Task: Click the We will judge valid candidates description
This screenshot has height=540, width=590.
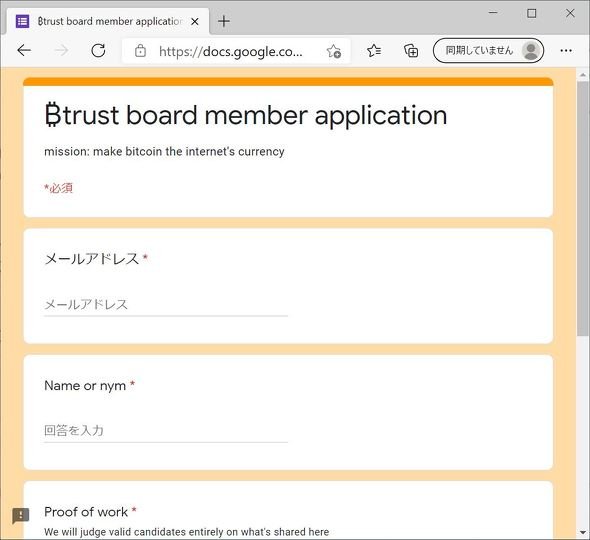Action: 187,532
